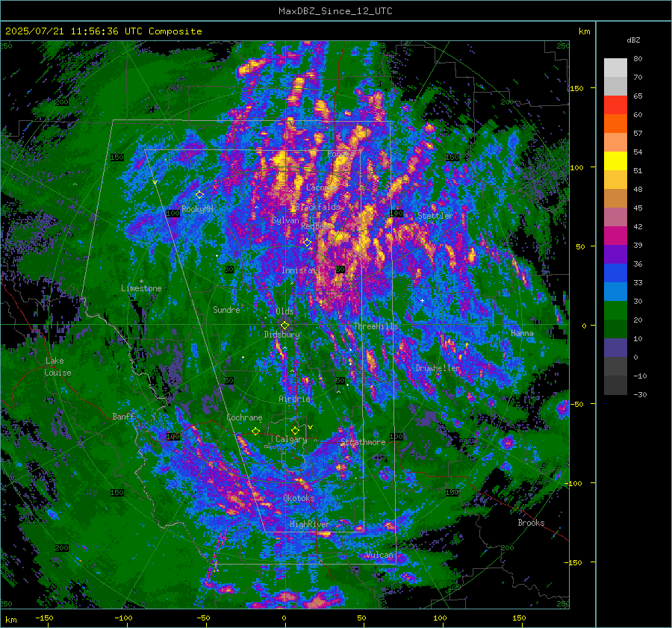Click the Didsbury label

281,335
